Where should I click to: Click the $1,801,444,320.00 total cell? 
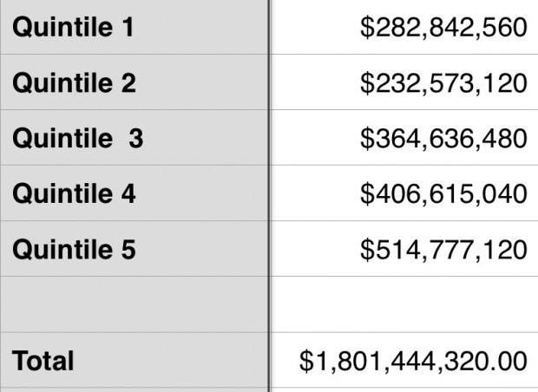[x=403, y=360]
